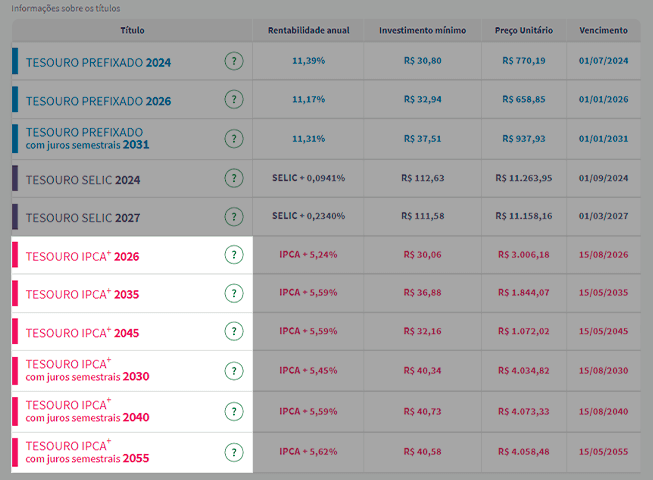
Task: Click the R$ 4.034,82 unit price
Action: [x=524, y=371]
